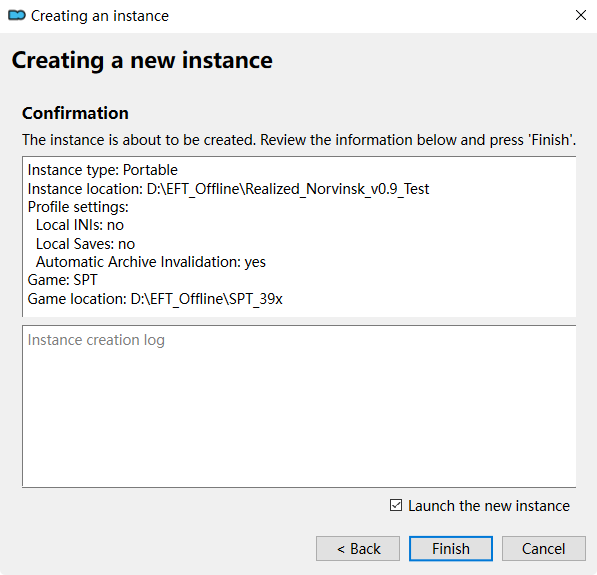
Task: Cancel the instance creation wizard
Action: point(544,548)
